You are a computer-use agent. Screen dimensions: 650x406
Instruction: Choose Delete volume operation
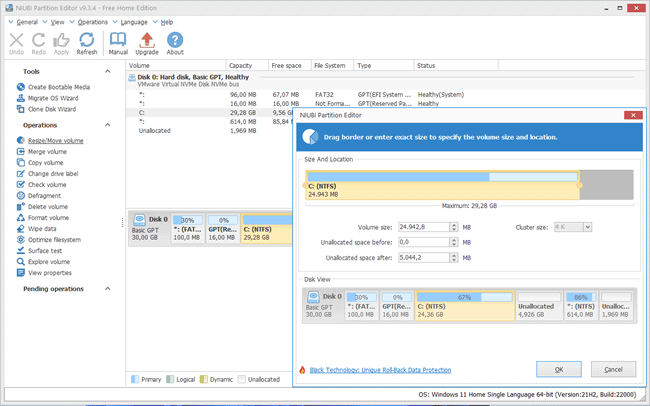coord(42,207)
